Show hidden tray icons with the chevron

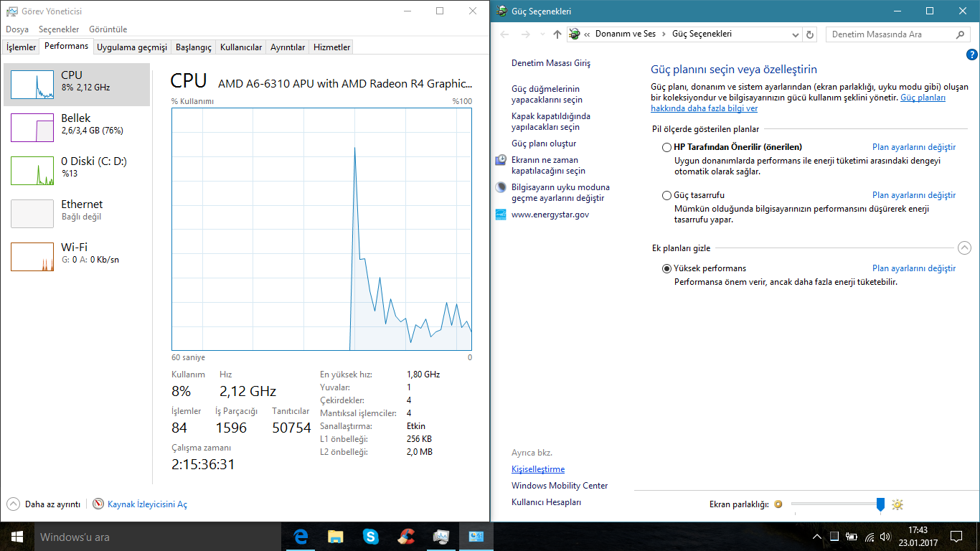pyautogui.click(x=817, y=537)
